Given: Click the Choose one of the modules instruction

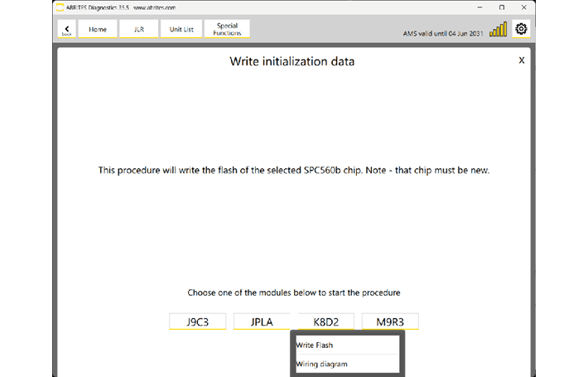Looking at the screenshot, I should pos(294,292).
